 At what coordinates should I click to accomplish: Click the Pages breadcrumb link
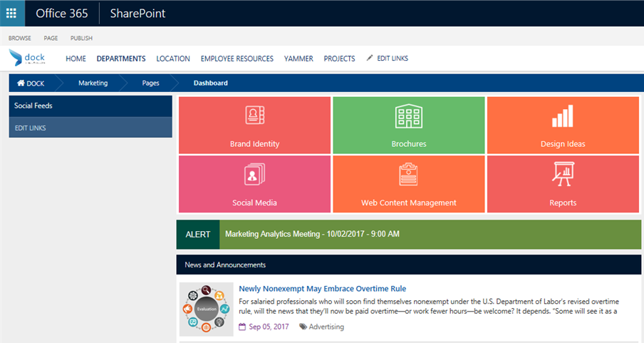coord(151,83)
